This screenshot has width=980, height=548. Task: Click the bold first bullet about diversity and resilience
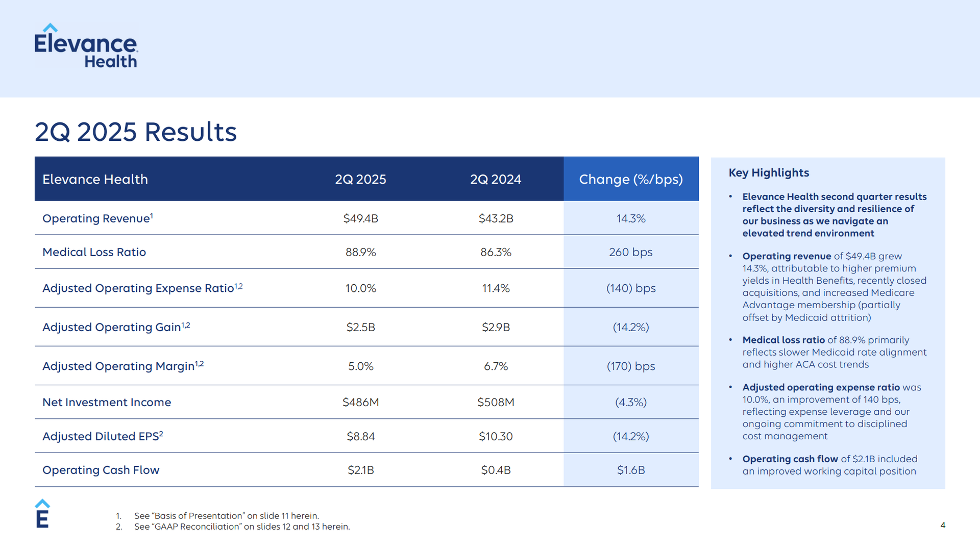point(835,215)
